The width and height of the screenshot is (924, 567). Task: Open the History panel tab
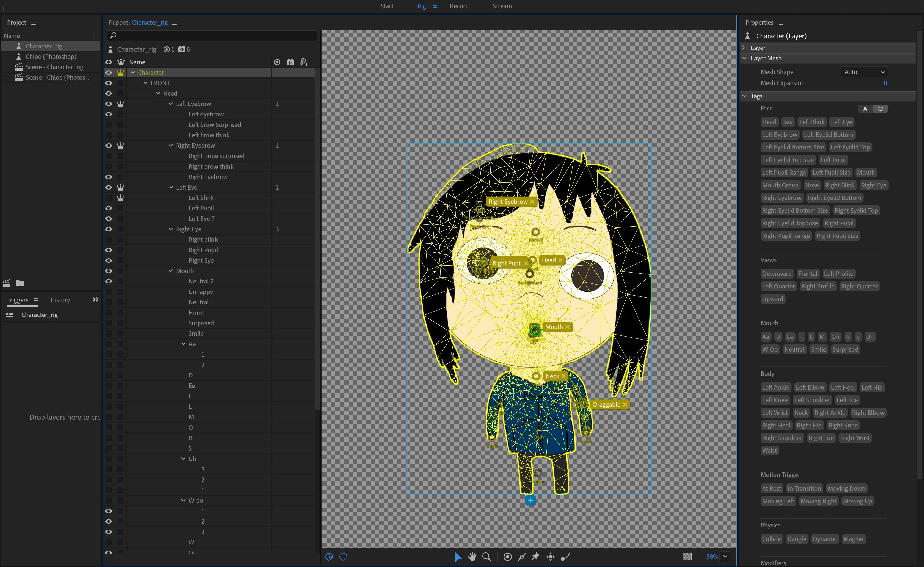tap(60, 300)
